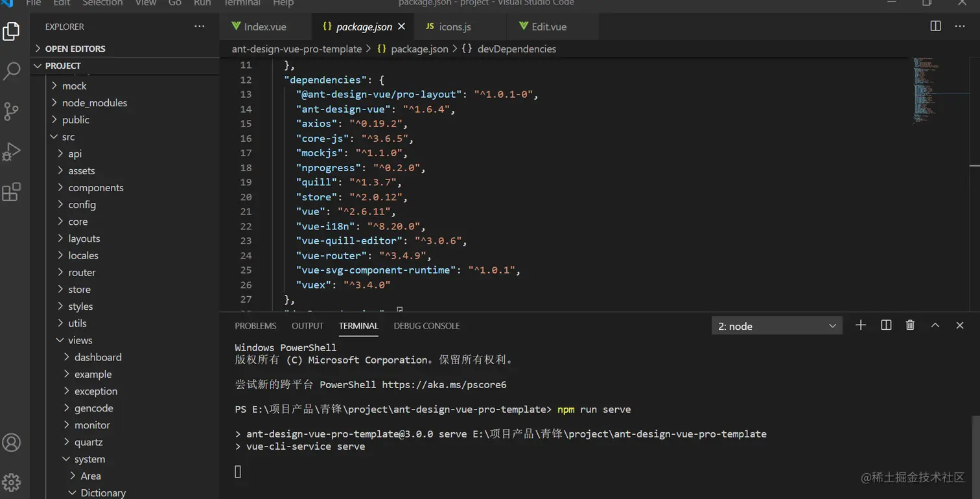Expand the core folder
Screen dimensions: 980x499
point(125,222)
